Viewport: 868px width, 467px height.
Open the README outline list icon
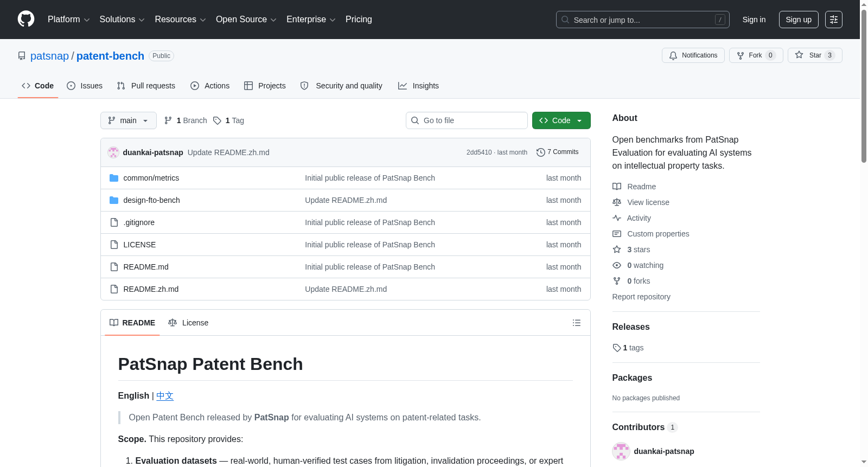coord(577,323)
